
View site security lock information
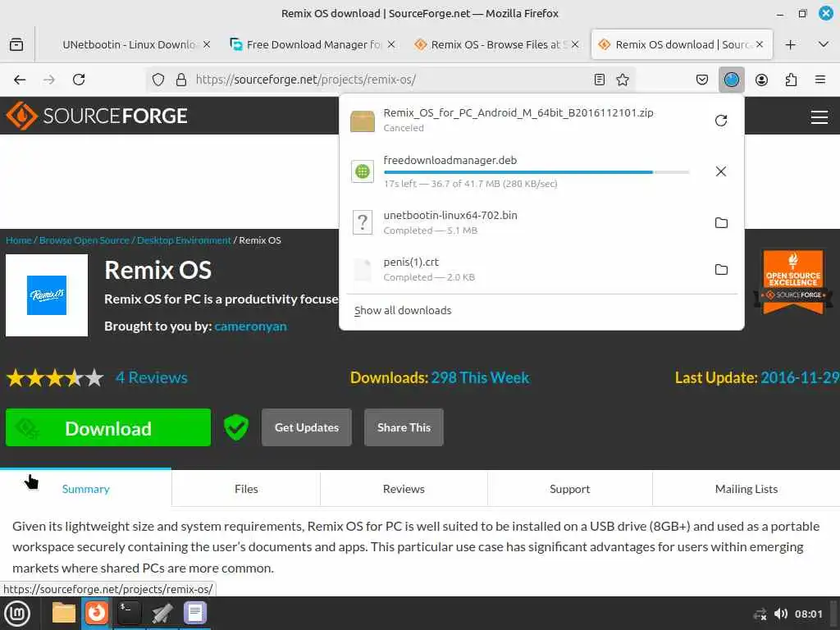(x=181, y=80)
